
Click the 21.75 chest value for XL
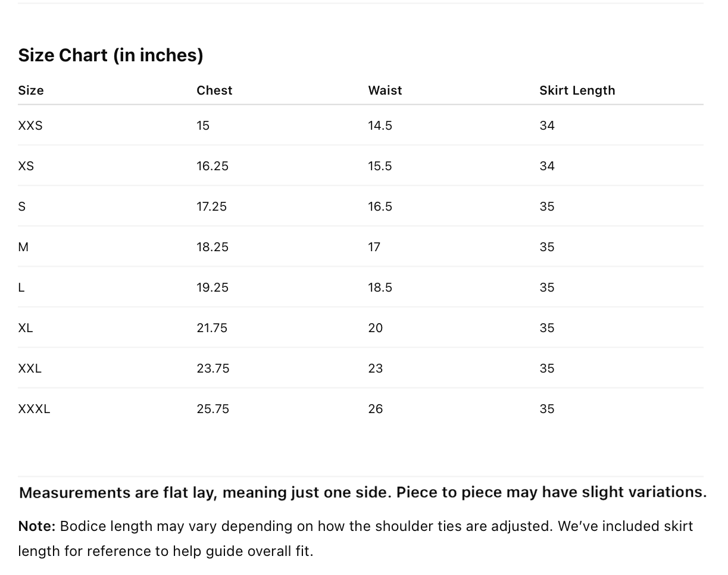pyautogui.click(x=212, y=328)
